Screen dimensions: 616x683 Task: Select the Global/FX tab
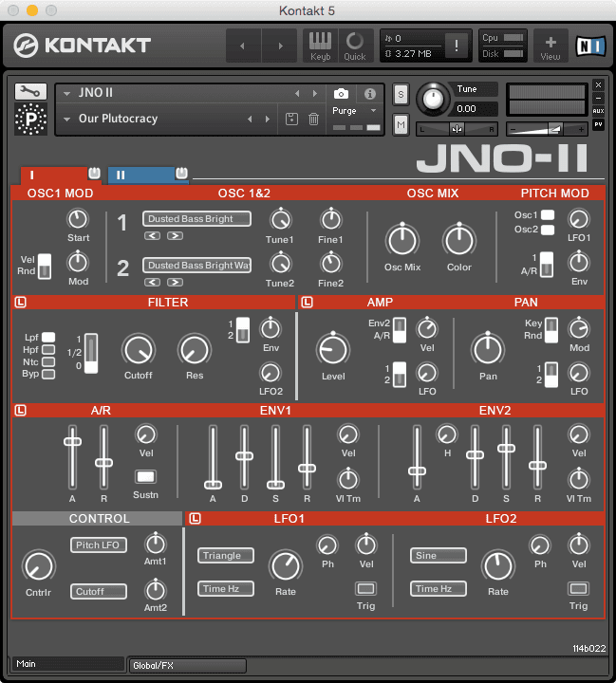188,665
